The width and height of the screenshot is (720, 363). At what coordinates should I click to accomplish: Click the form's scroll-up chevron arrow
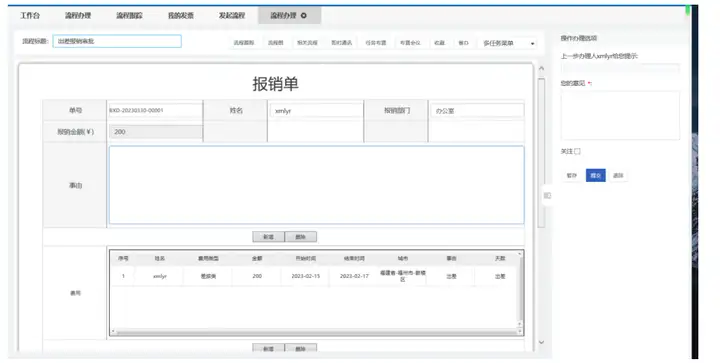[x=541, y=68]
